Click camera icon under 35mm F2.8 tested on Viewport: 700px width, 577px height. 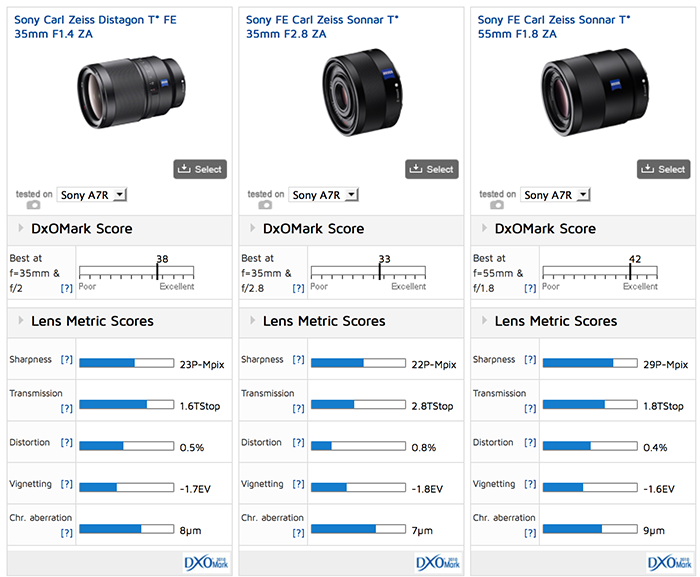(x=265, y=205)
